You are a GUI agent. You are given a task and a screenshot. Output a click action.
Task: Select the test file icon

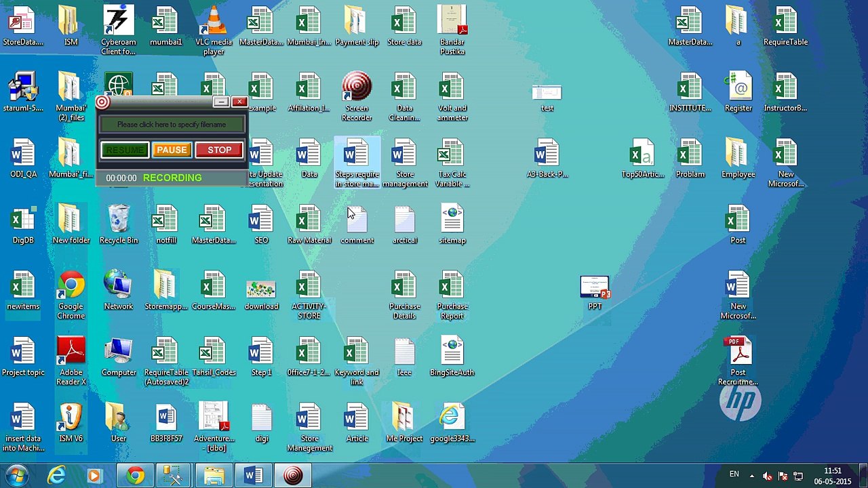pyautogui.click(x=547, y=98)
